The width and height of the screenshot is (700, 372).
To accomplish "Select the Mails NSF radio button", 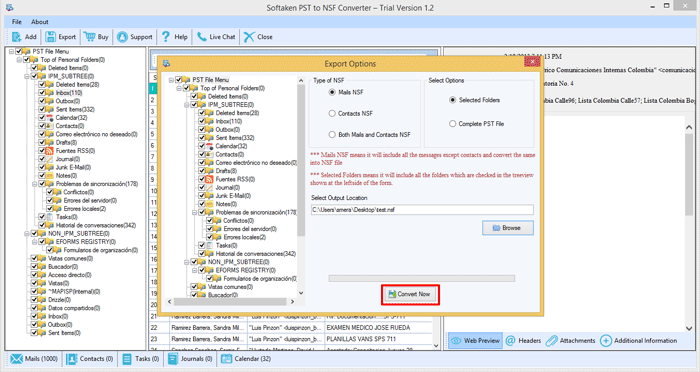I will click(332, 92).
